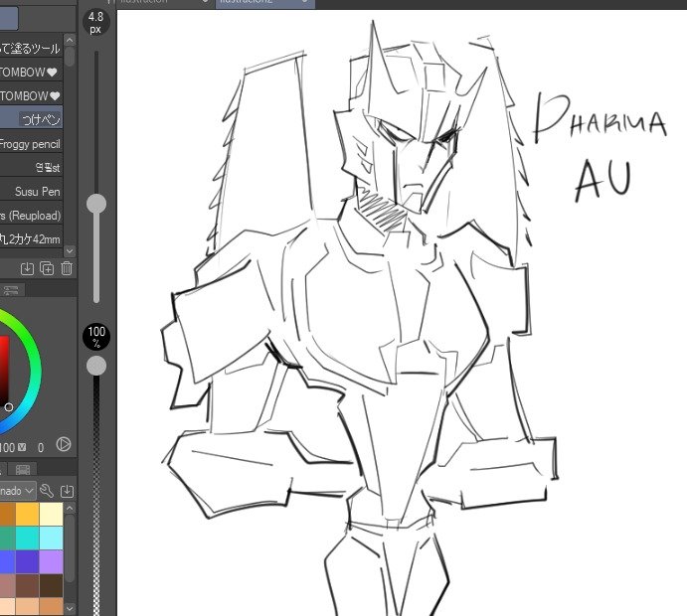
Task: Pick the dark brown swatch
Action: click(x=51, y=585)
